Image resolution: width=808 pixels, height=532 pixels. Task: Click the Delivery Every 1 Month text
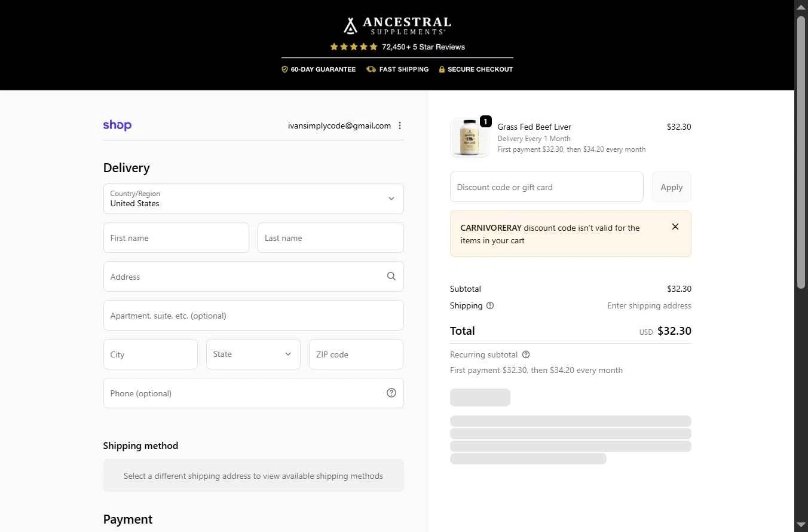tap(534, 139)
